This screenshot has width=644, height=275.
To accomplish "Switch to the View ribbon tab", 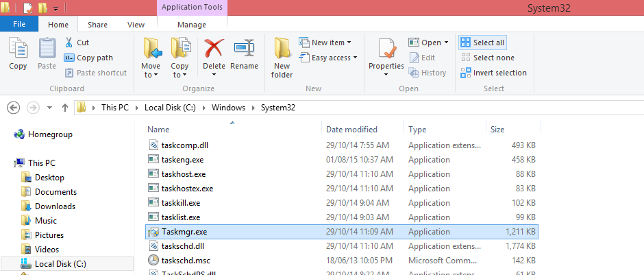I will coord(136,25).
